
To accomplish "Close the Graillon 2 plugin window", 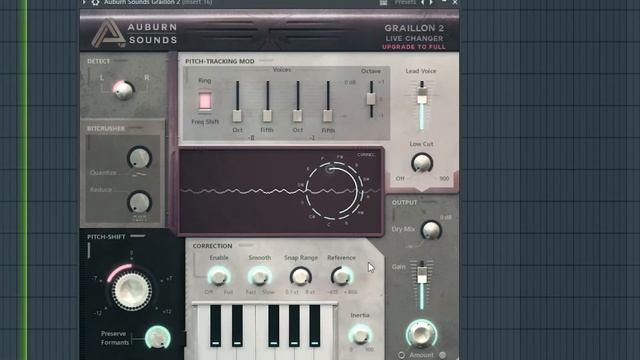I will click(455, 2).
